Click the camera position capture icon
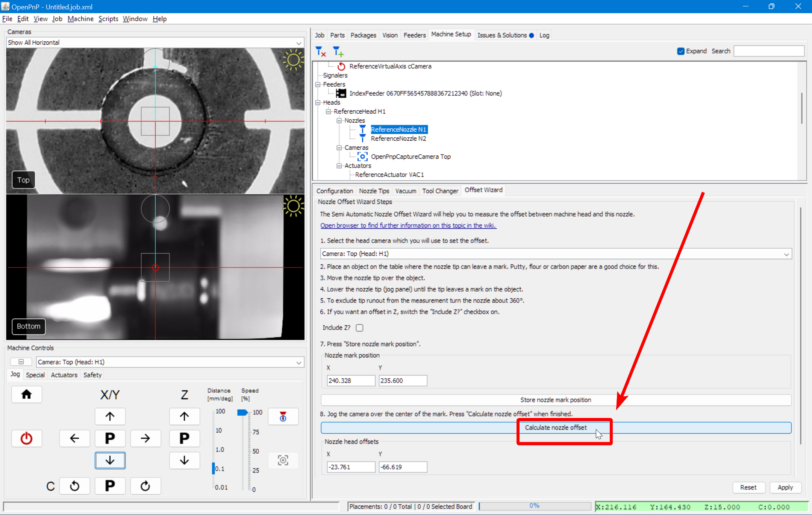Screen dimensions: 812x515 [x=283, y=460]
